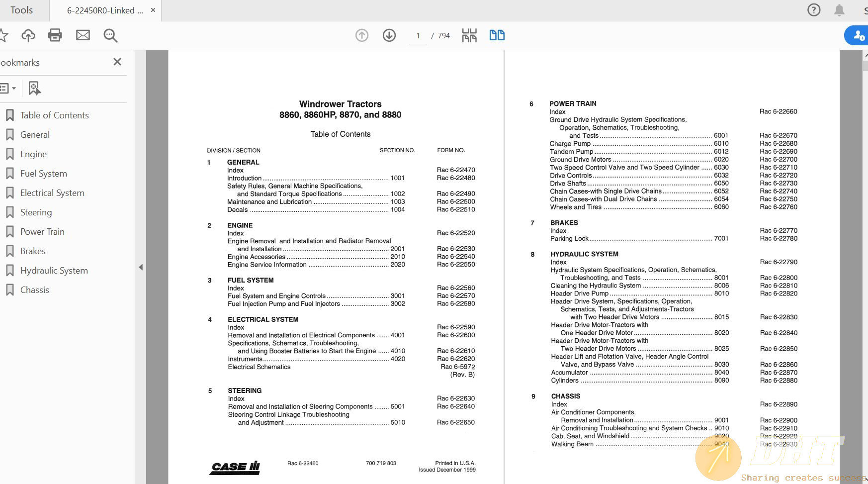Open the Hydraulic System bookmark
Screen dimensions: 868x484
[x=54, y=271]
